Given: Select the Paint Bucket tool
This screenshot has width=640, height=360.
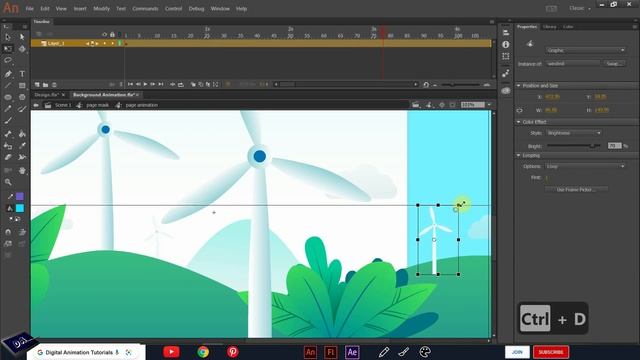Looking at the screenshot, I should coord(22,134).
